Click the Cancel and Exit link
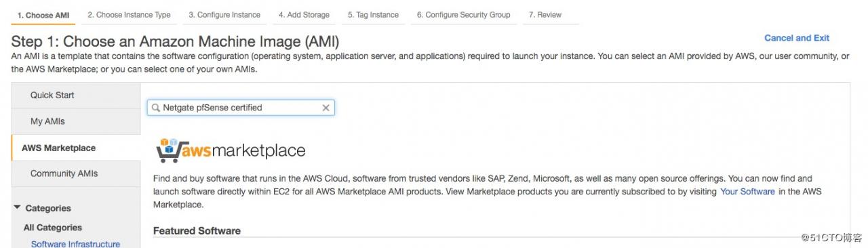Image resolution: width=868 pixels, height=248 pixels. click(797, 38)
